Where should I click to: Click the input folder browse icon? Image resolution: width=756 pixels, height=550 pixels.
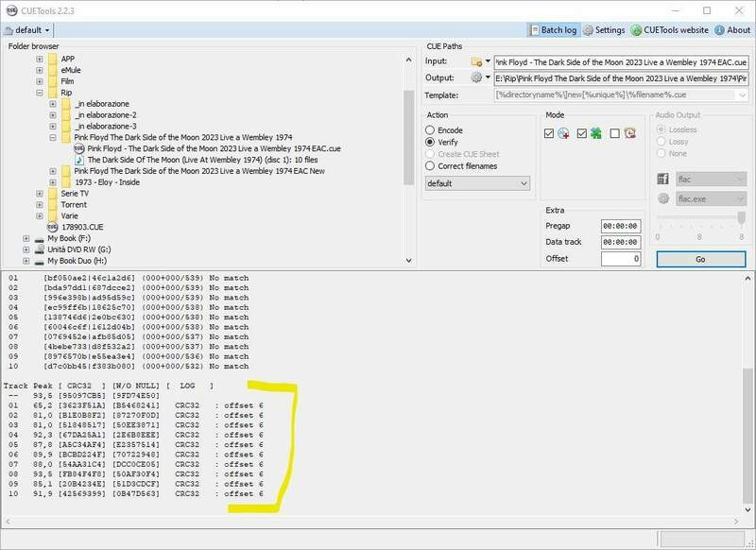pyautogui.click(x=477, y=61)
